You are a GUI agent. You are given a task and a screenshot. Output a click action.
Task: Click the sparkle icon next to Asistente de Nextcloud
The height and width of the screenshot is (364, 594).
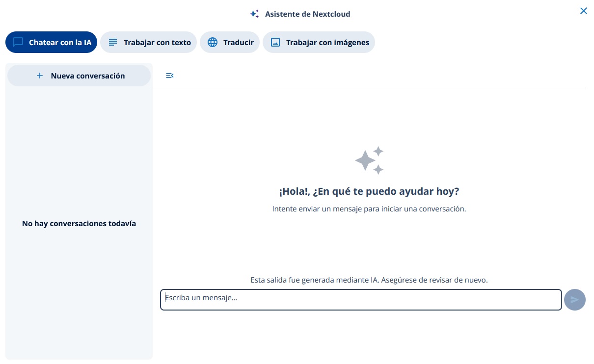click(254, 14)
